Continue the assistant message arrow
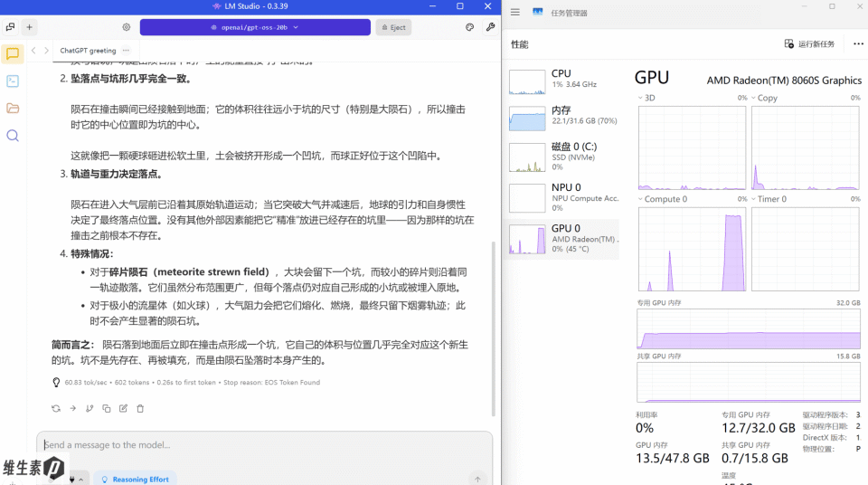The width and height of the screenshot is (868, 485). pyautogui.click(x=72, y=408)
